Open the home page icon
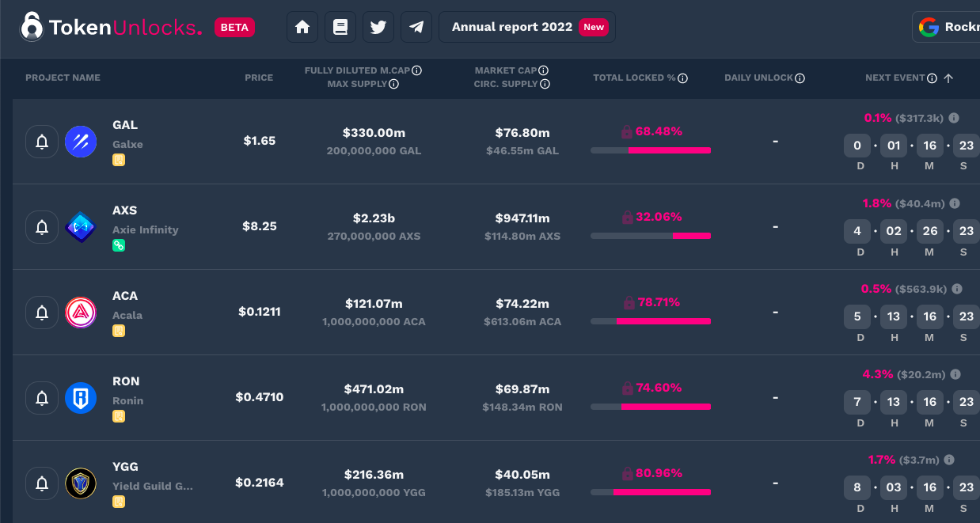 [302, 27]
